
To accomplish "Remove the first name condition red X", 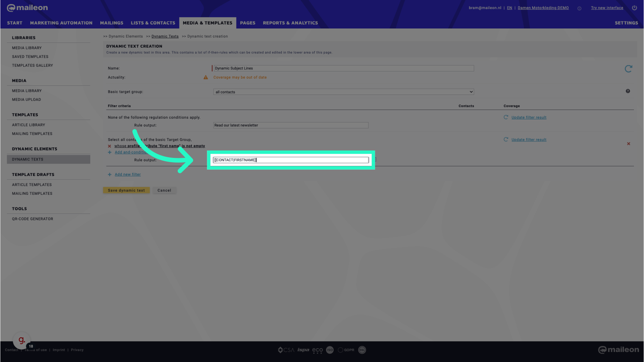I will [109, 146].
